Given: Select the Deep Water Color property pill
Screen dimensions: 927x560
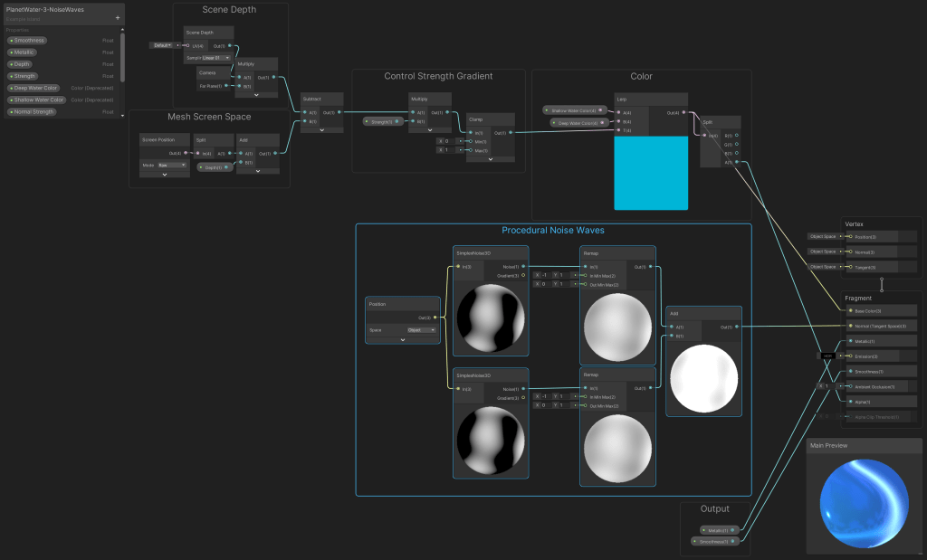Looking at the screenshot, I should (35, 88).
